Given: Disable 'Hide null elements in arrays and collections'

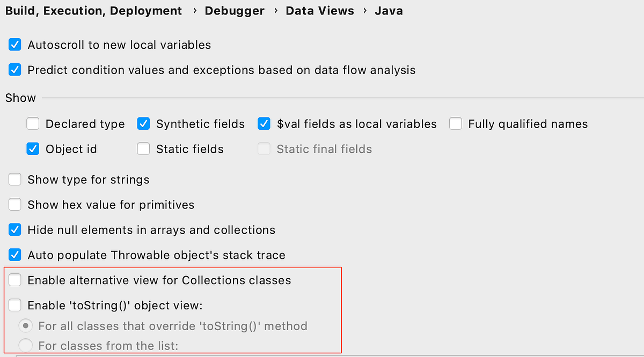Looking at the screenshot, I should tap(14, 229).
